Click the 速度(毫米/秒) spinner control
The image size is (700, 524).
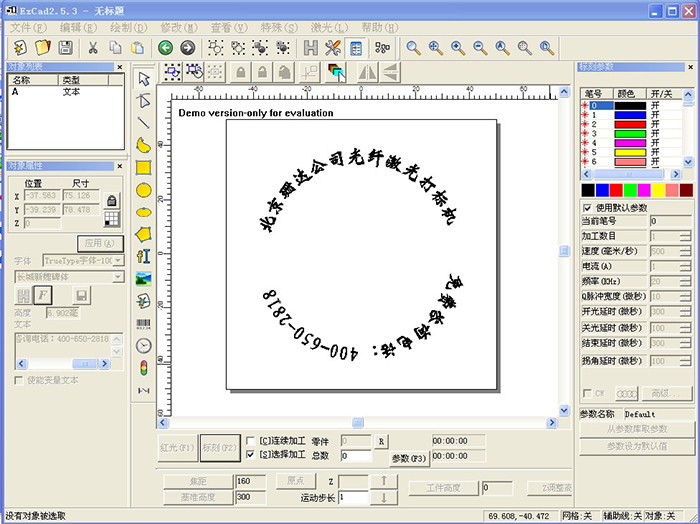(685, 251)
